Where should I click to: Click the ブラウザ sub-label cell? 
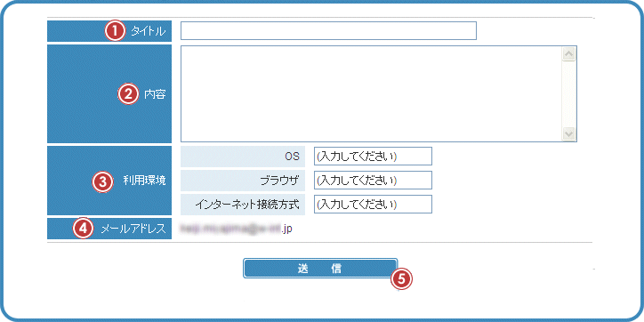click(243, 181)
